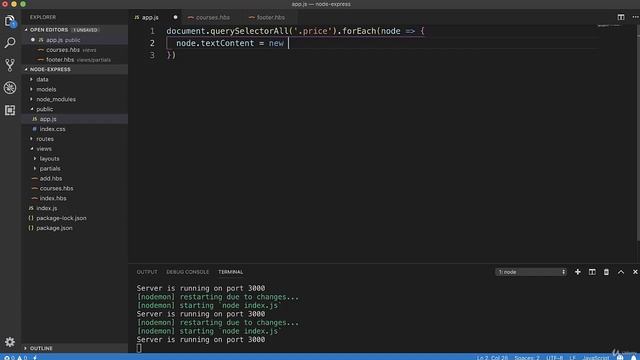Open the Source Control view
Viewport: 640px width, 360px height.
(x=10, y=65)
